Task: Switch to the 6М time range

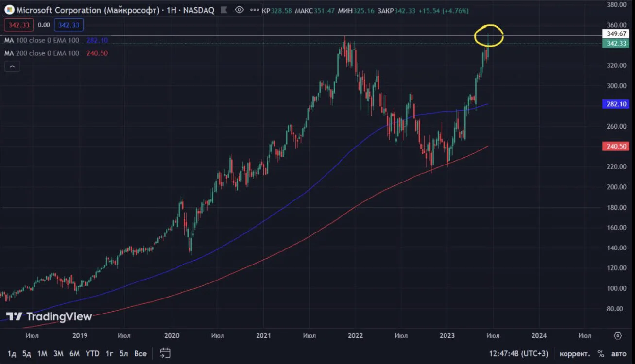Action: pos(74,353)
